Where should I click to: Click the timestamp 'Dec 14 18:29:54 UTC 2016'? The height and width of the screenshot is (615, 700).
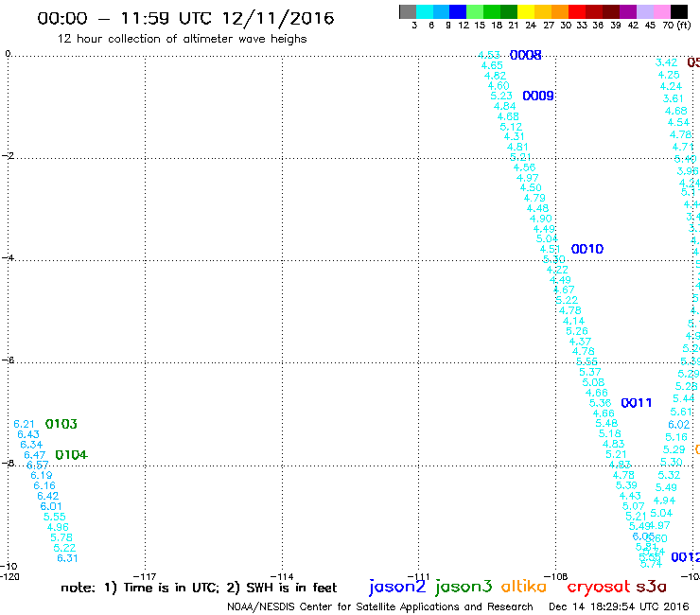[x=619, y=606]
